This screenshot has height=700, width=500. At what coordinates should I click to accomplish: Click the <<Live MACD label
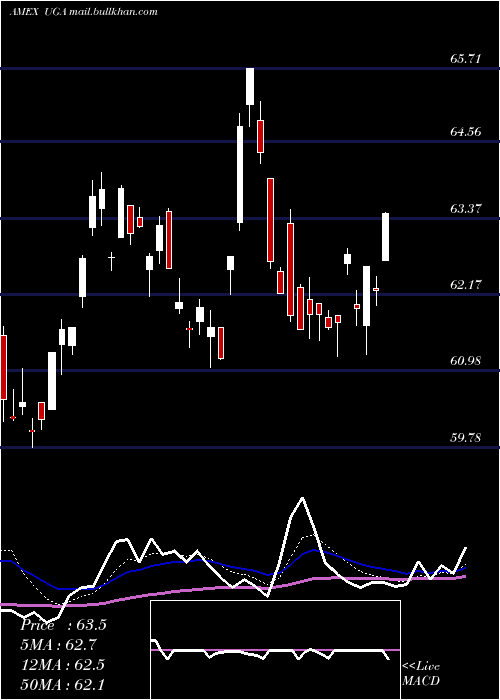tap(421, 673)
